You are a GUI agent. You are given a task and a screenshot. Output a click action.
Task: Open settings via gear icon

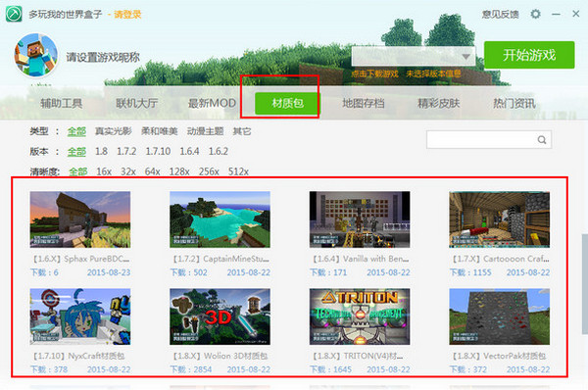pos(535,15)
